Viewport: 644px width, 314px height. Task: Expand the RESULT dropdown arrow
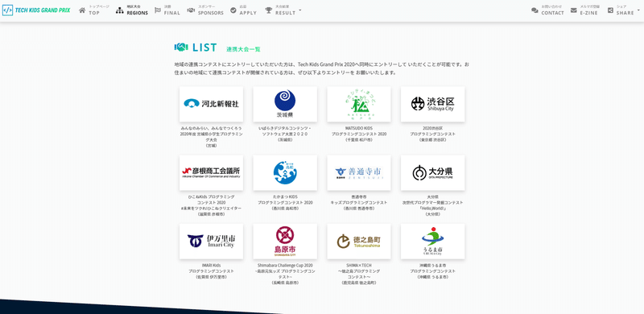pos(299,10)
